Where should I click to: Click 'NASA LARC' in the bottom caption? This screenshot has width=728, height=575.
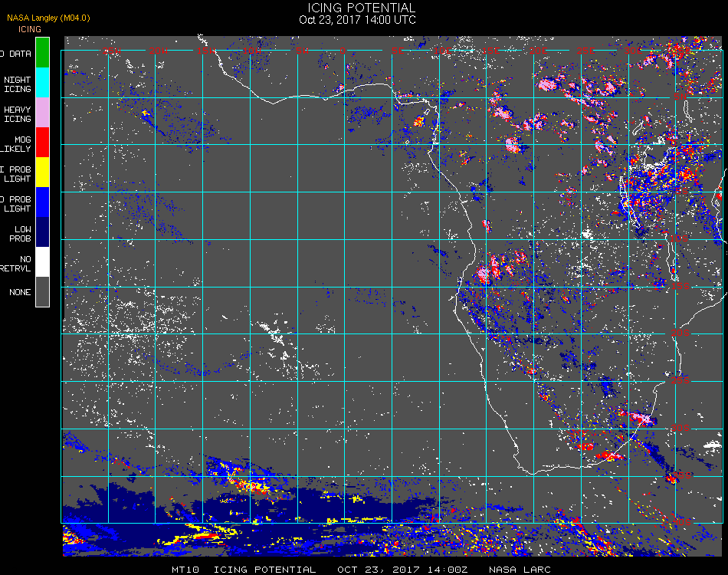[520, 570]
